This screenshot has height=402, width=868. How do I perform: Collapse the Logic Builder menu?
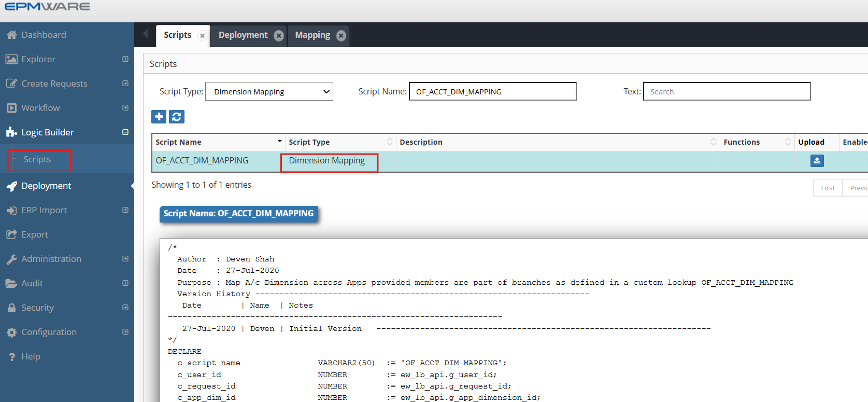[x=125, y=132]
